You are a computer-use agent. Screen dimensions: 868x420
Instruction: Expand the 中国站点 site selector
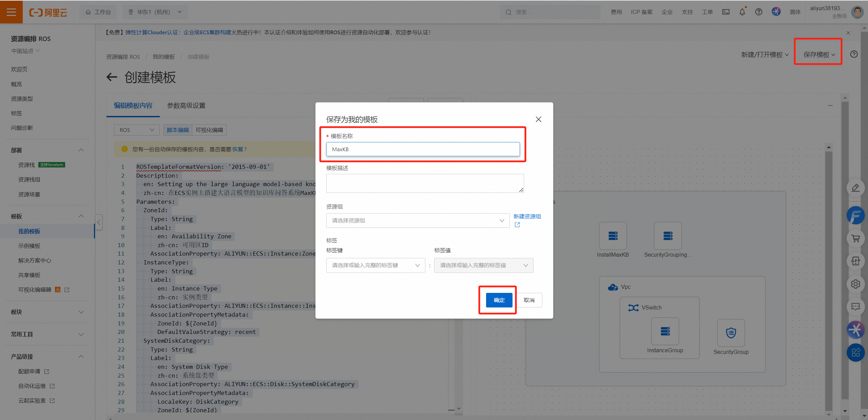25,51
